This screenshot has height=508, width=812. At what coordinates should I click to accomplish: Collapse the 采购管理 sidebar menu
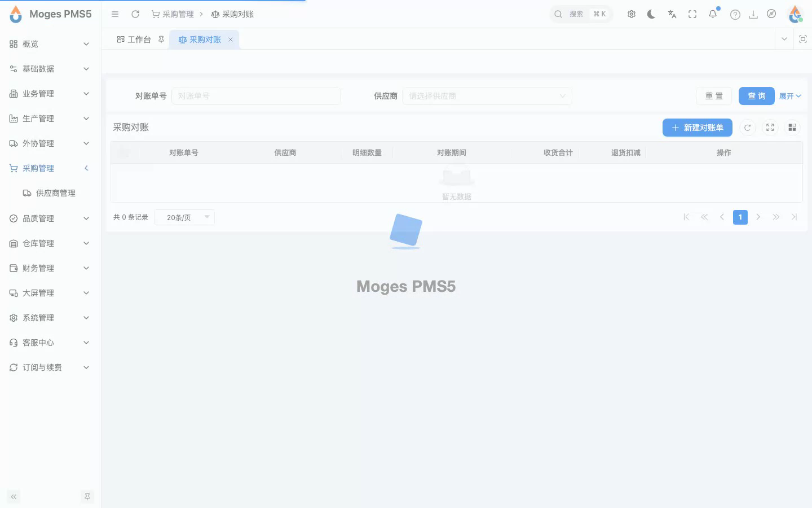point(51,168)
